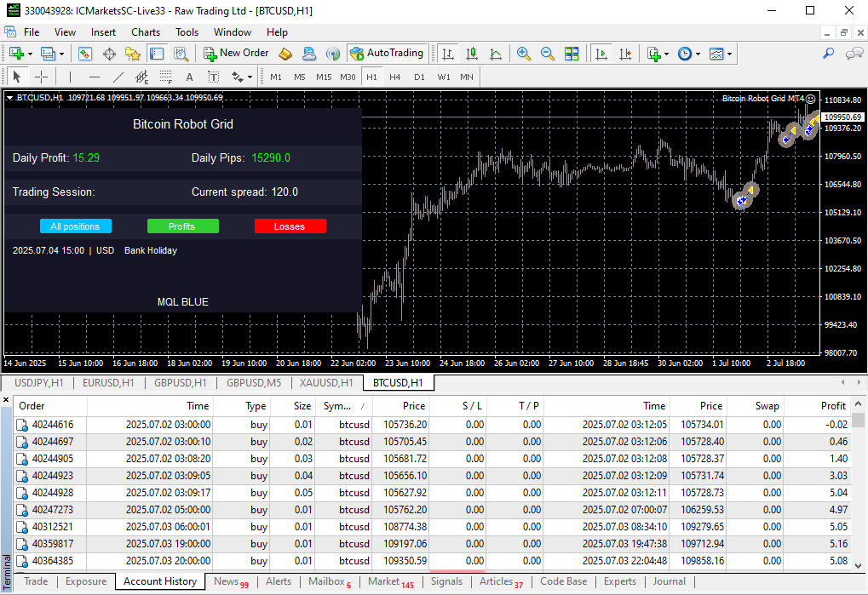Toggle the AutoTrading button
The width and height of the screenshot is (868, 595).
tap(387, 54)
